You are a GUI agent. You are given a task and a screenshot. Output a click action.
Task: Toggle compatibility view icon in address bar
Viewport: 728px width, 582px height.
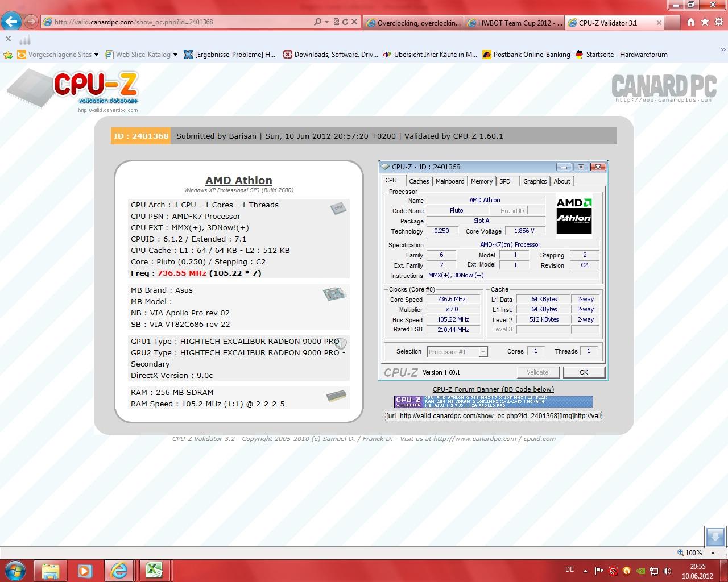336,22
